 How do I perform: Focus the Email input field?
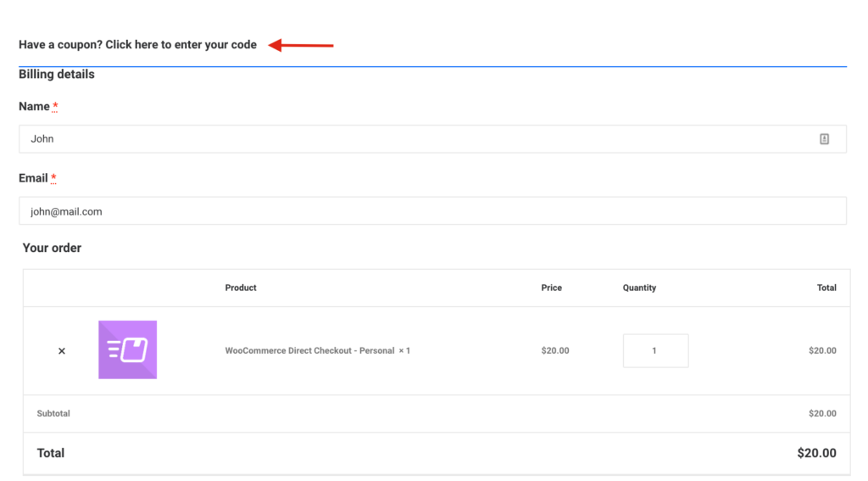tap(432, 211)
